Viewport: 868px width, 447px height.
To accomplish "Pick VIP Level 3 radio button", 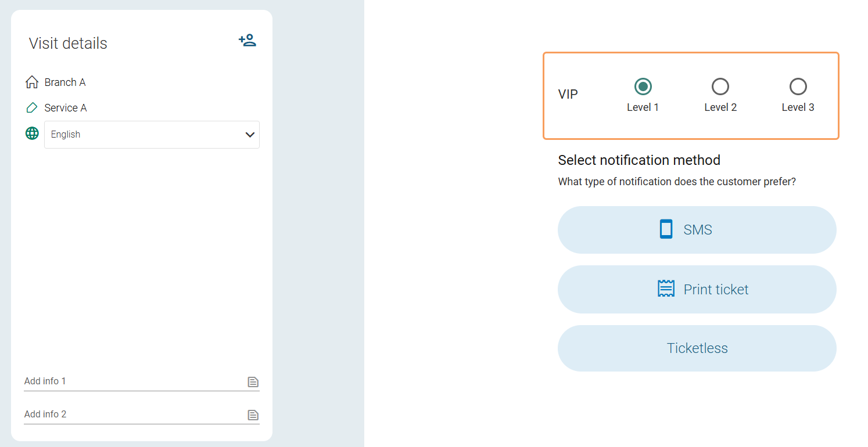I will coord(798,86).
